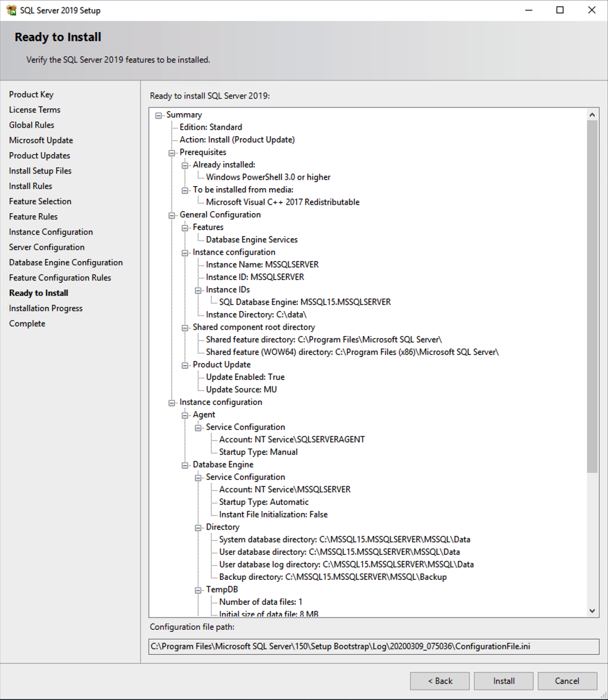Collapse the Already installed node
Screen dimensions: 608x700
[185, 165]
